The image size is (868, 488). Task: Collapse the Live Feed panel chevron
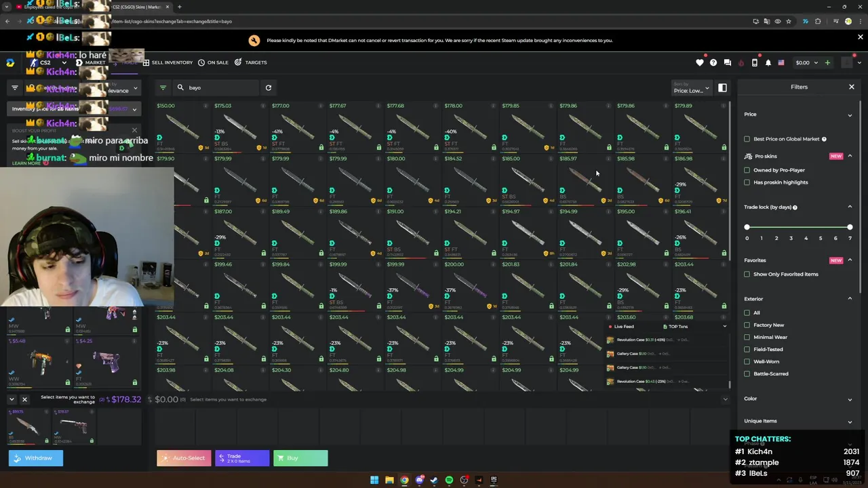click(724, 327)
